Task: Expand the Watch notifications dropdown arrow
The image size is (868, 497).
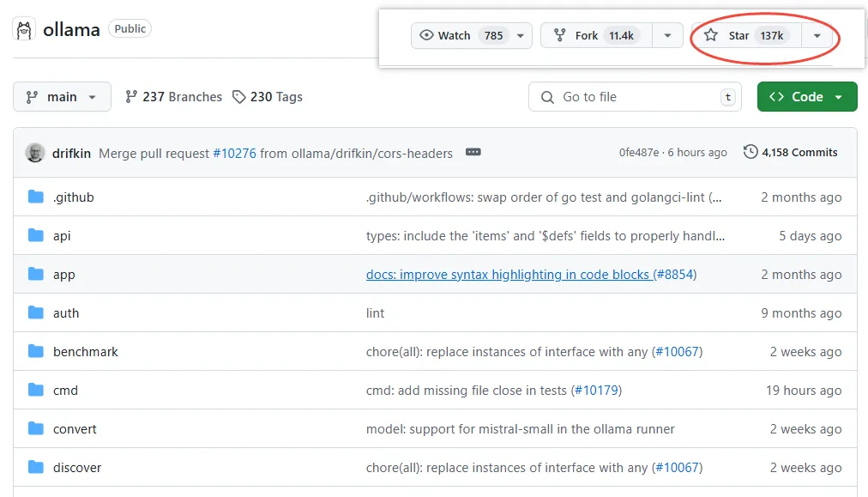Action: (x=521, y=35)
